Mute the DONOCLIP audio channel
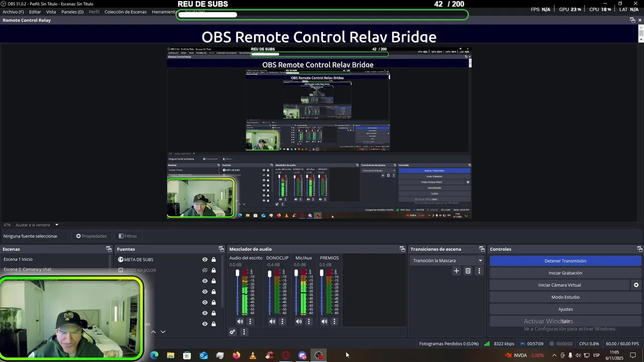The image size is (644, 362). coord(272,321)
